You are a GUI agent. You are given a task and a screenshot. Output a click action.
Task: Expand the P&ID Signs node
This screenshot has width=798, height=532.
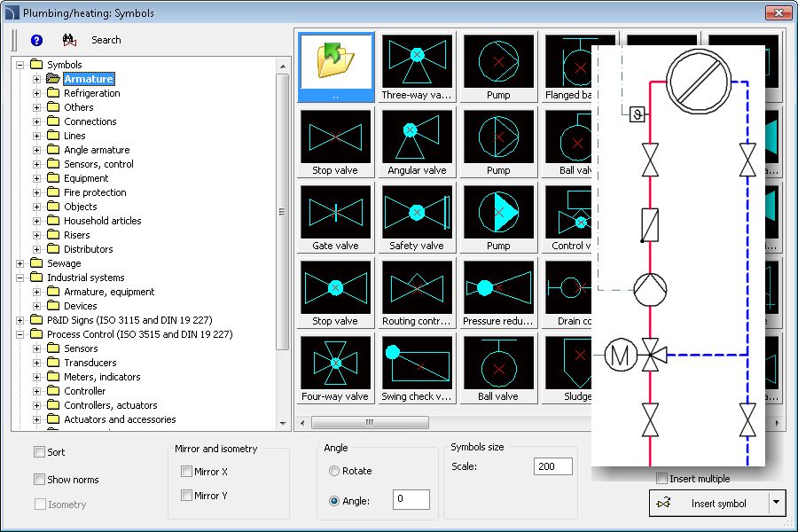click(x=20, y=320)
